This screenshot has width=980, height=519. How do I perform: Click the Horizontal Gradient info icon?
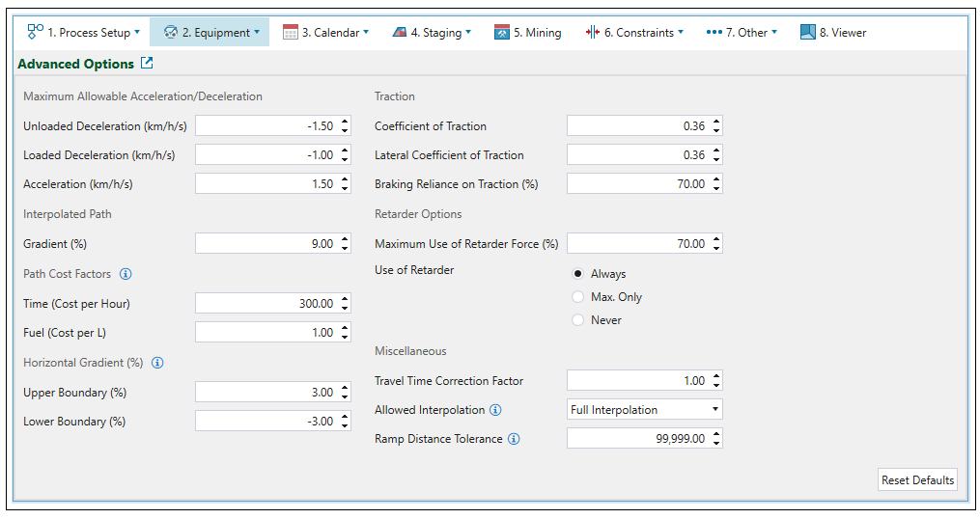point(157,363)
